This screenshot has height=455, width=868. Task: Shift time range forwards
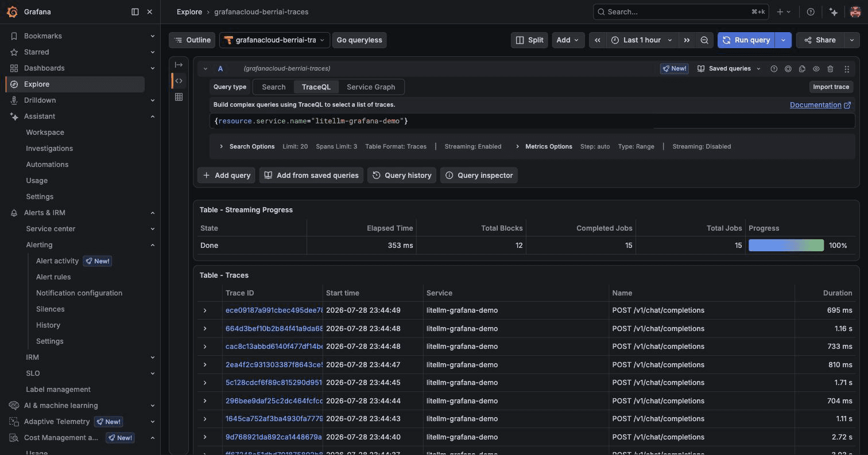pyautogui.click(x=687, y=40)
